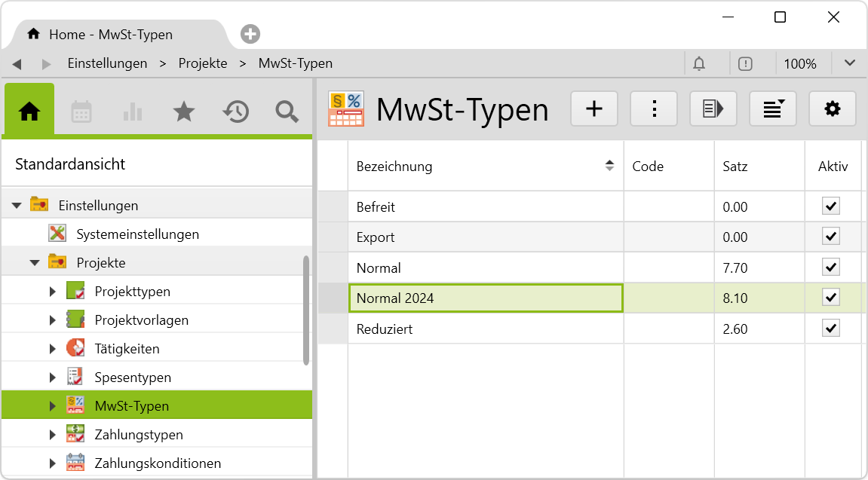The width and height of the screenshot is (868, 480).
Task: Open the three-dot more actions menu
Action: [654, 109]
